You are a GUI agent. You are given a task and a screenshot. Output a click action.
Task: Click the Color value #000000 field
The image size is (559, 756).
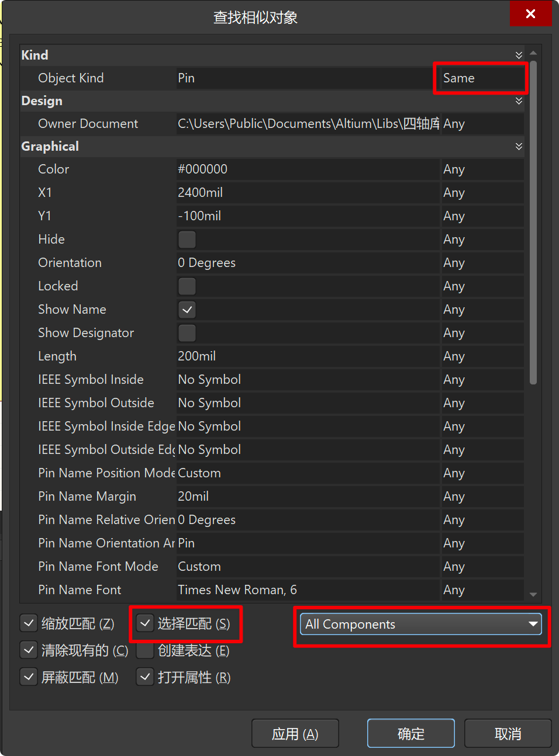pos(308,169)
